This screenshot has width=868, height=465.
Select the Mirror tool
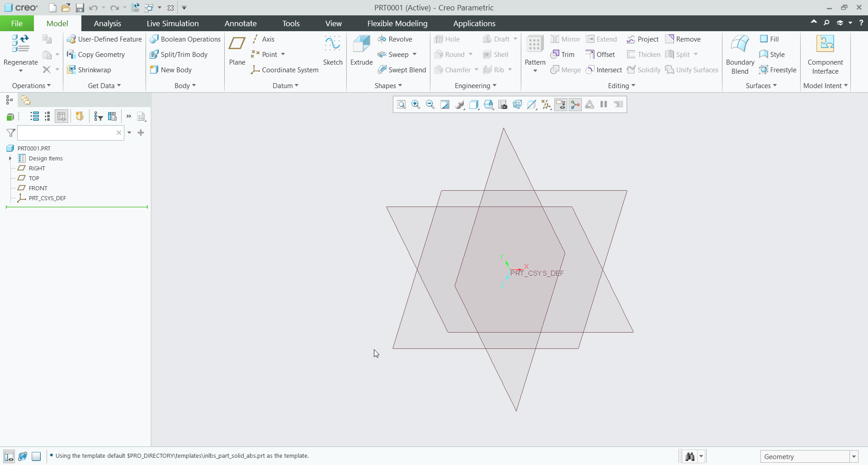click(x=565, y=39)
